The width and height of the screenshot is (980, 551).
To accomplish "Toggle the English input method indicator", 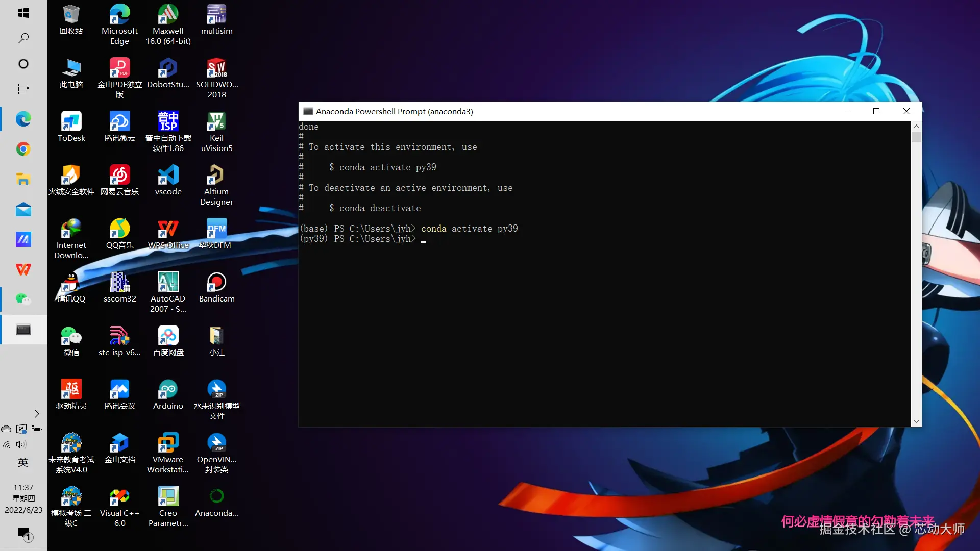I will [x=23, y=462].
